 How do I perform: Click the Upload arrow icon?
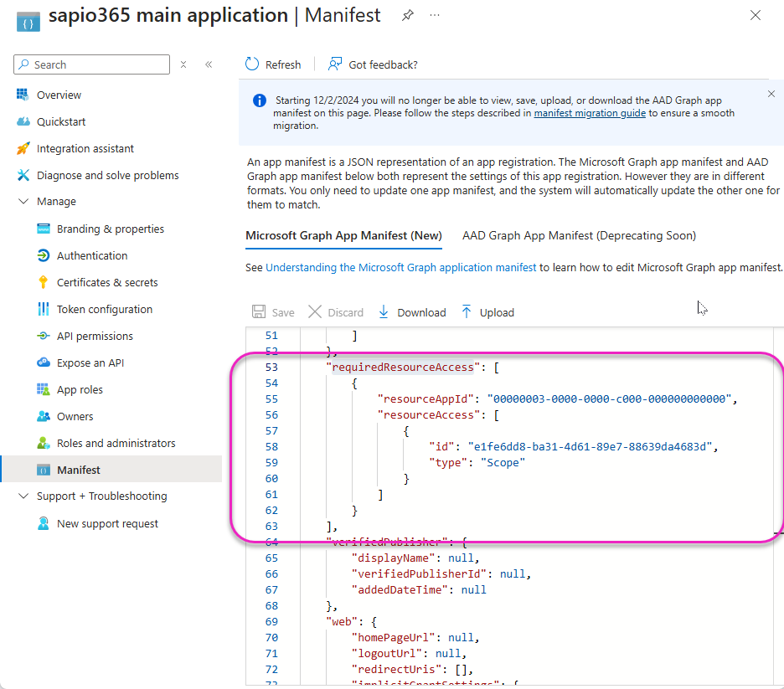(x=467, y=312)
